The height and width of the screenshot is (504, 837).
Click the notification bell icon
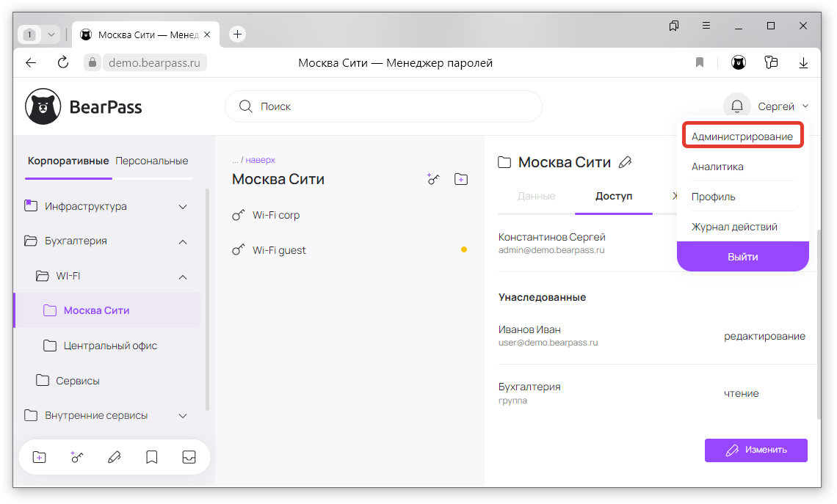coord(736,106)
